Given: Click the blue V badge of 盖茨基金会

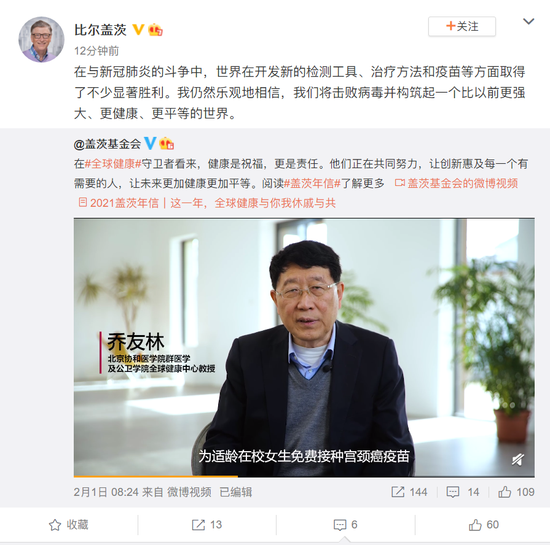Looking at the screenshot, I should 150,143.
